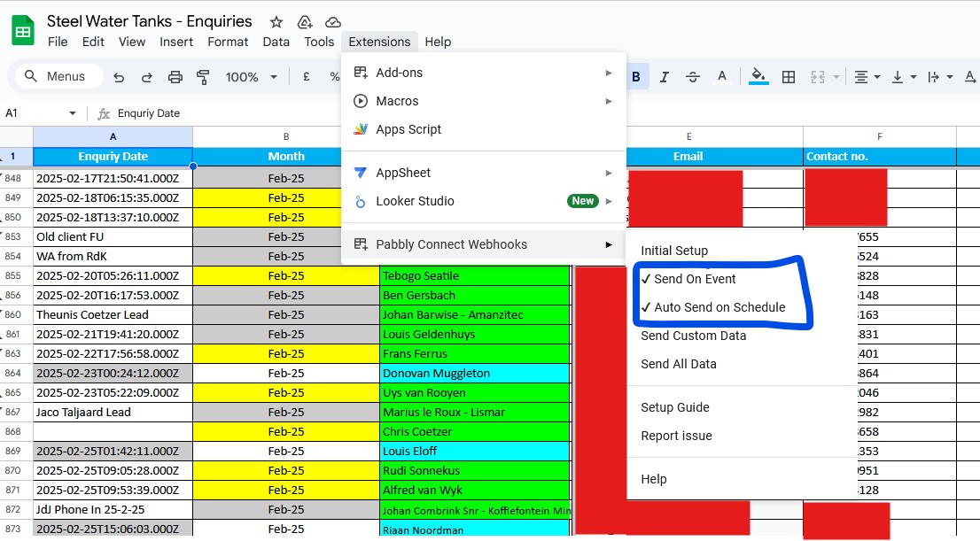The image size is (980, 541).
Task: Open the Google Sheets home icon
Action: (x=23, y=31)
